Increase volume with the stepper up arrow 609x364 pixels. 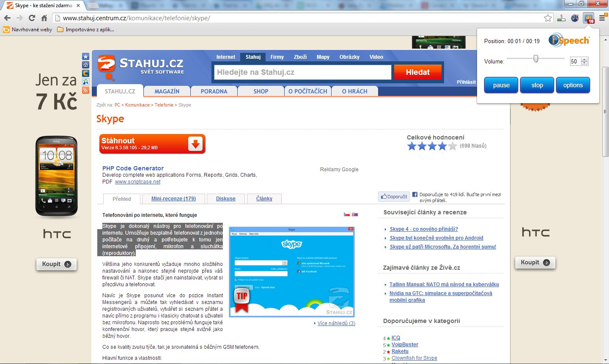click(584, 59)
